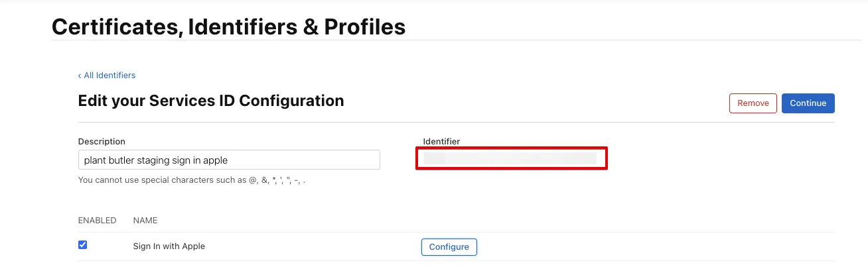868x267 pixels.
Task: Click the ENABLED column header
Action: pyautogui.click(x=97, y=221)
